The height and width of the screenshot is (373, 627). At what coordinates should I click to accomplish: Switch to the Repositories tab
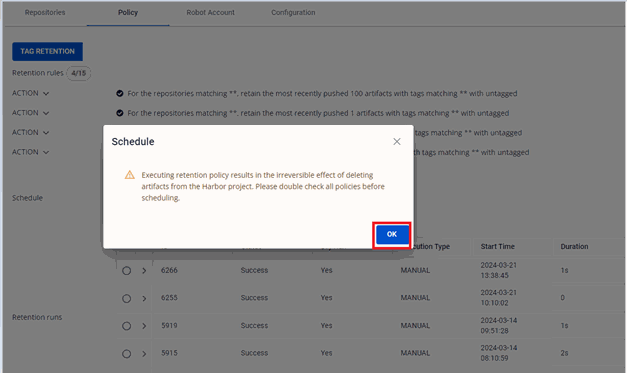45,12
